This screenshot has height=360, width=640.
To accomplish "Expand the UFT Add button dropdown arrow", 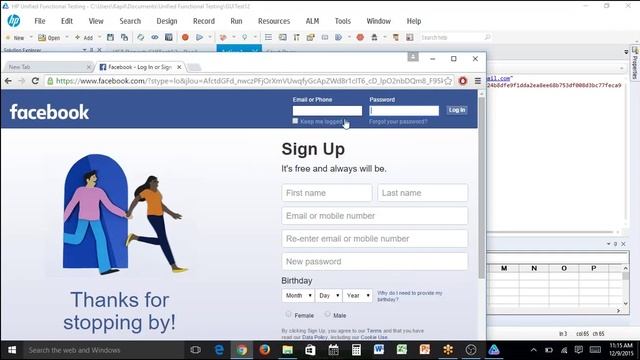I will (x=99, y=38).
